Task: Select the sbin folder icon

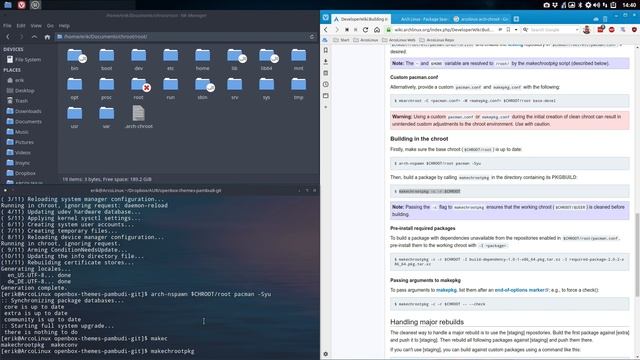Action: click(203, 84)
